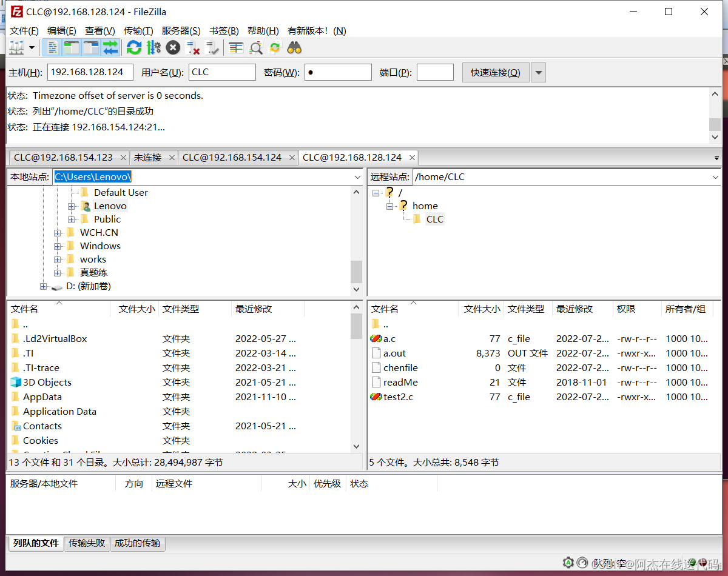
Task: Click the 快速连接 button
Action: pyautogui.click(x=495, y=73)
